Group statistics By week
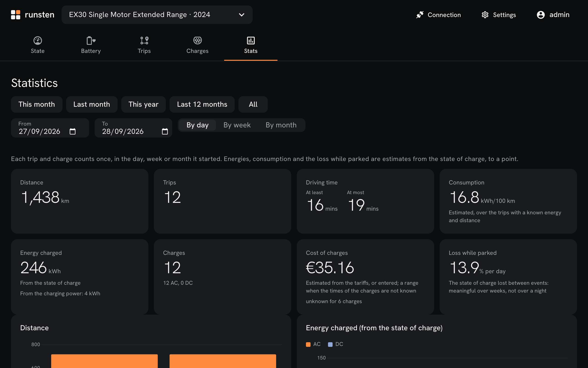 coord(237,125)
